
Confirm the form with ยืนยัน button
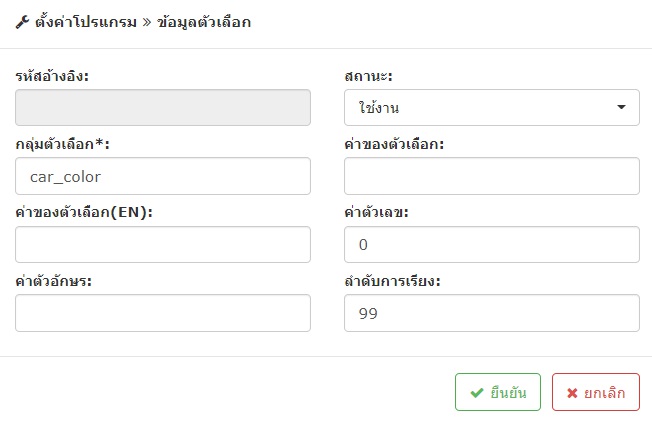(498, 392)
